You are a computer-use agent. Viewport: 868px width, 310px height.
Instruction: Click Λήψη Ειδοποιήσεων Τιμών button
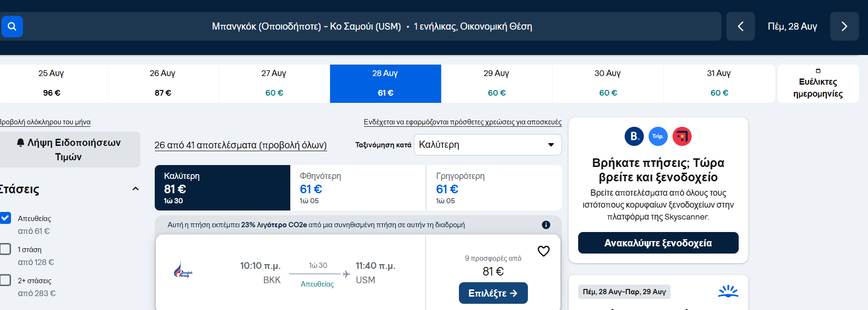[69, 149]
